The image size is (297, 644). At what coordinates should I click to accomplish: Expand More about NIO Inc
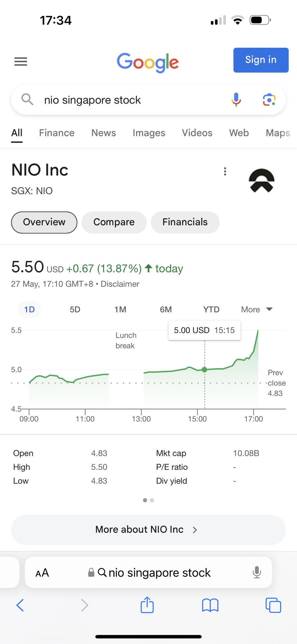[148, 530]
